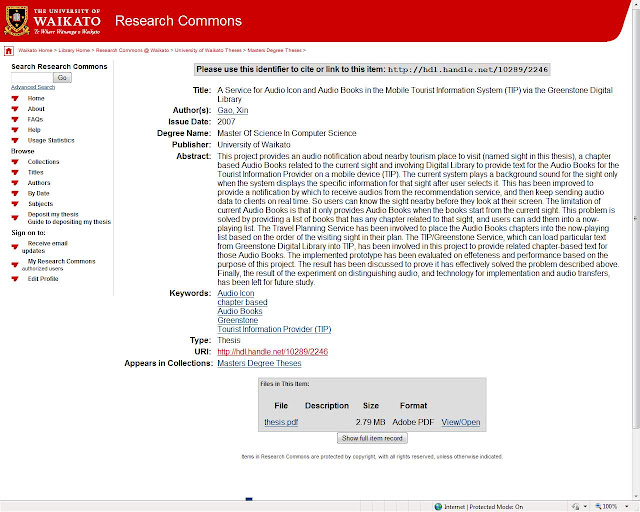
Task: Click the issue date value 2007
Action: (x=226, y=122)
